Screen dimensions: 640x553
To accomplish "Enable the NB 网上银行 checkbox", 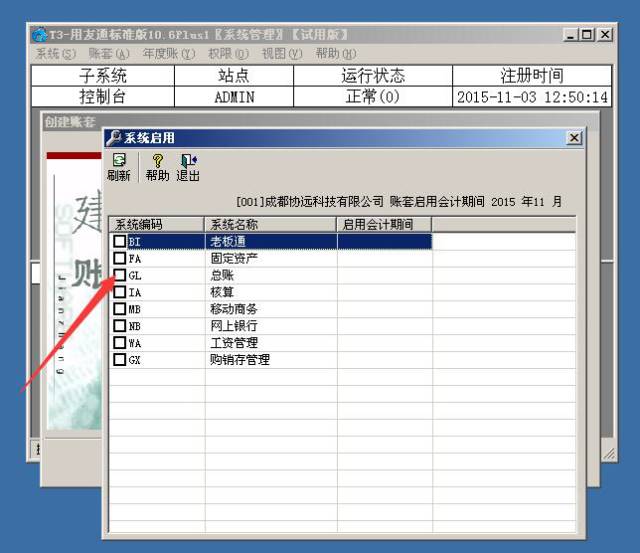I will tap(120, 326).
